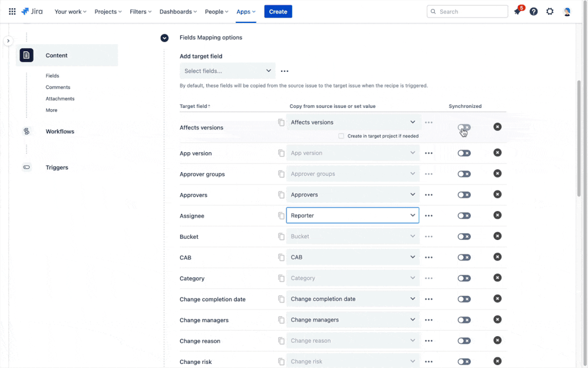The image size is (588, 368).
Task: Open the Dashboards menu
Action: [178, 11]
